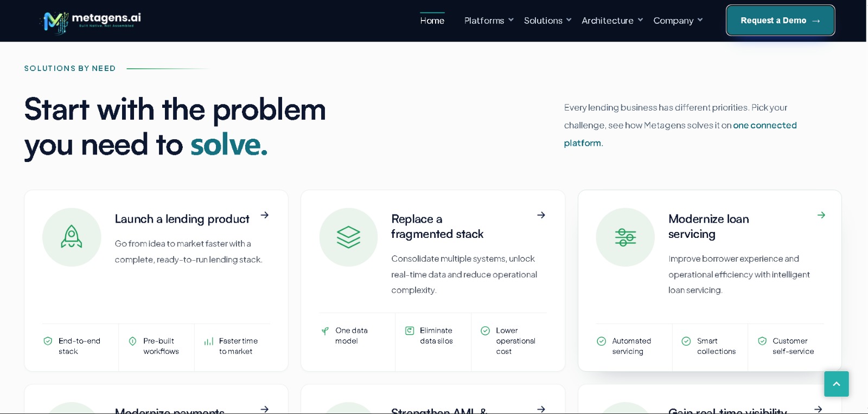Click the Faster time to market chart icon
868x414 pixels.
pyautogui.click(x=208, y=341)
